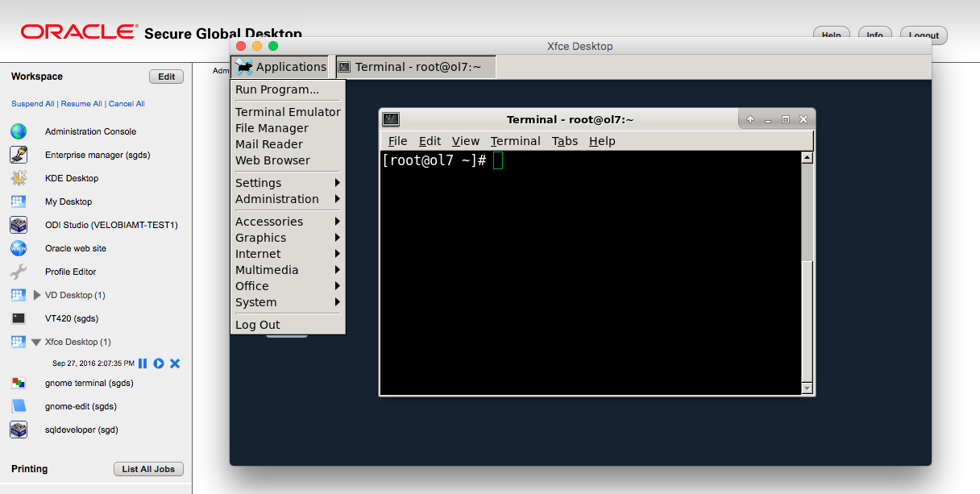Choose Log Out from Applications menu
Image resolution: width=980 pixels, height=494 pixels.
288,325
